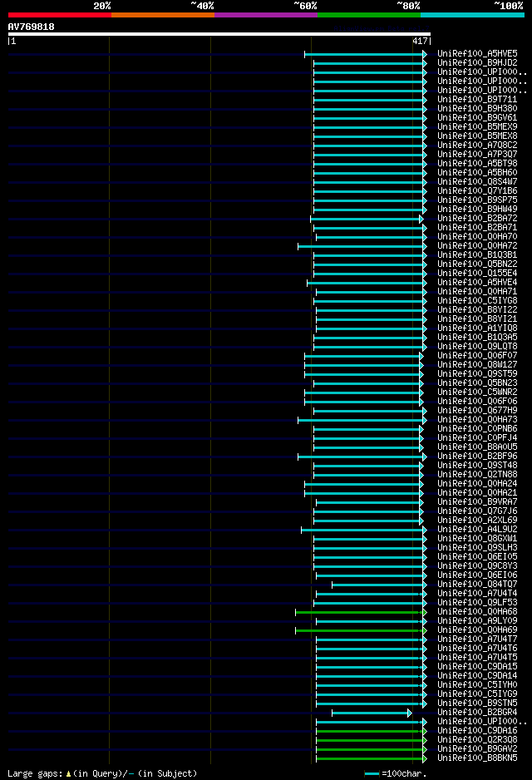The height and width of the screenshot is (780, 532).
Task: Open UniRef100_C0PNB6 entry
Action: tap(477, 429)
